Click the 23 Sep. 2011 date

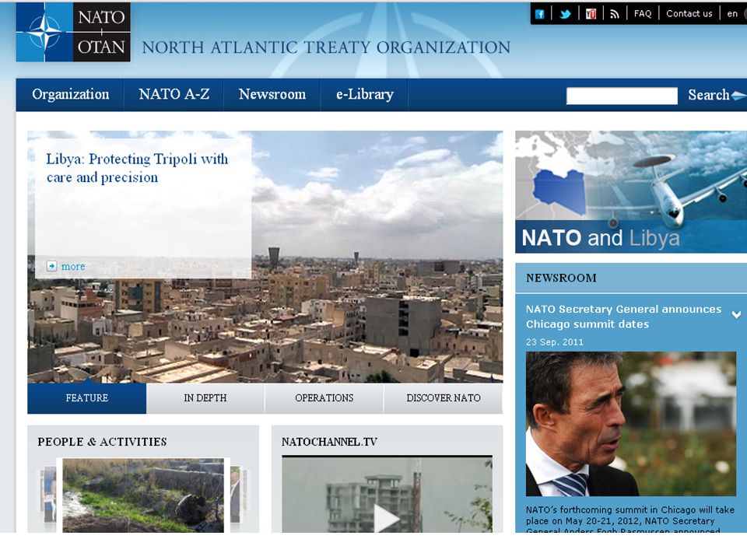pos(555,342)
